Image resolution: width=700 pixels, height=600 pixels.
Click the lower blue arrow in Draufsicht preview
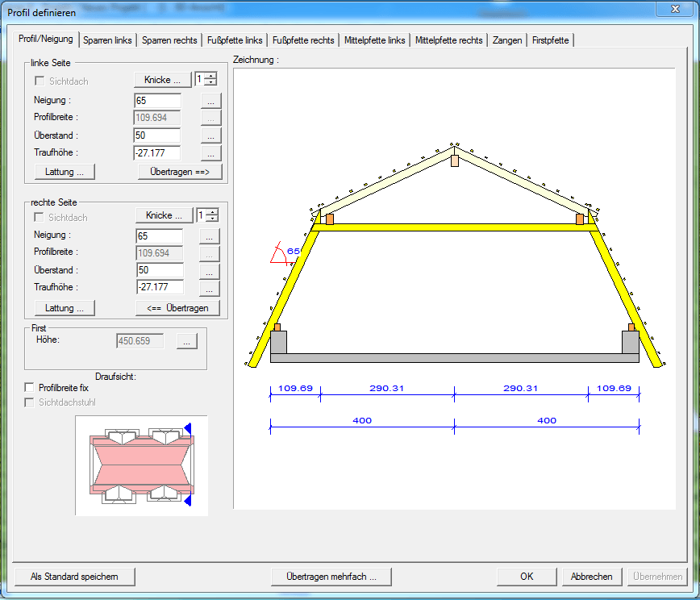tap(187, 501)
